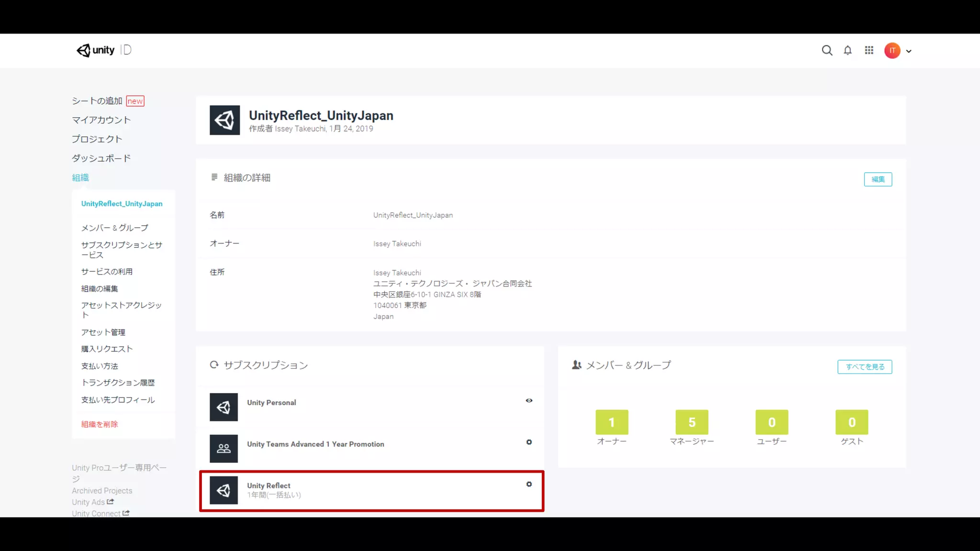Click the Unity Teams Advanced group icon
This screenshot has width=980, height=551.
click(x=223, y=448)
